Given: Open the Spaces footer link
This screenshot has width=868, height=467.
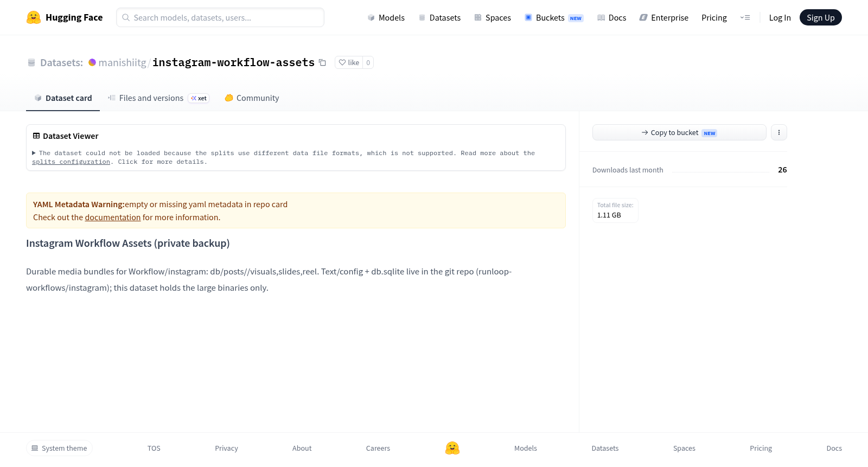Looking at the screenshot, I should [x=684, y=448].
